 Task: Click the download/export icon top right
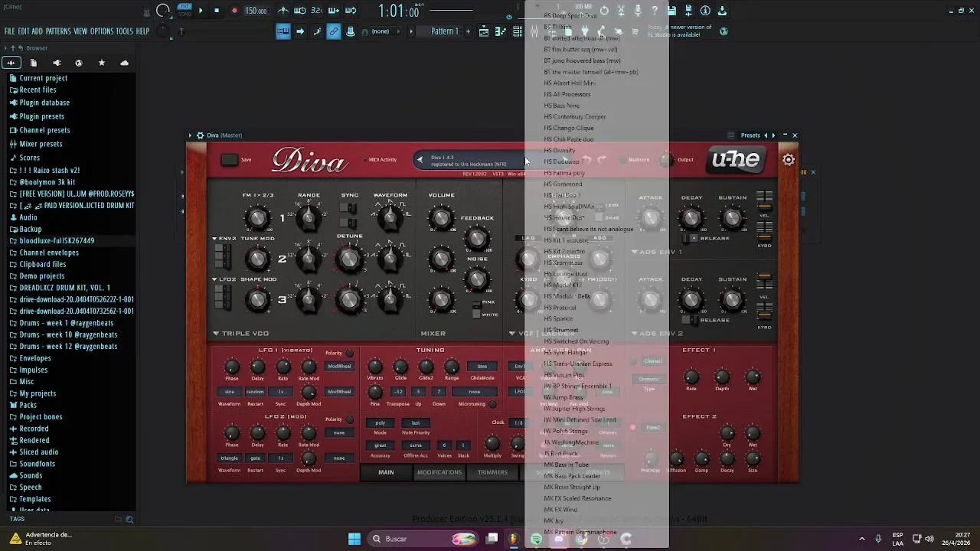click(x=722, y=11)
